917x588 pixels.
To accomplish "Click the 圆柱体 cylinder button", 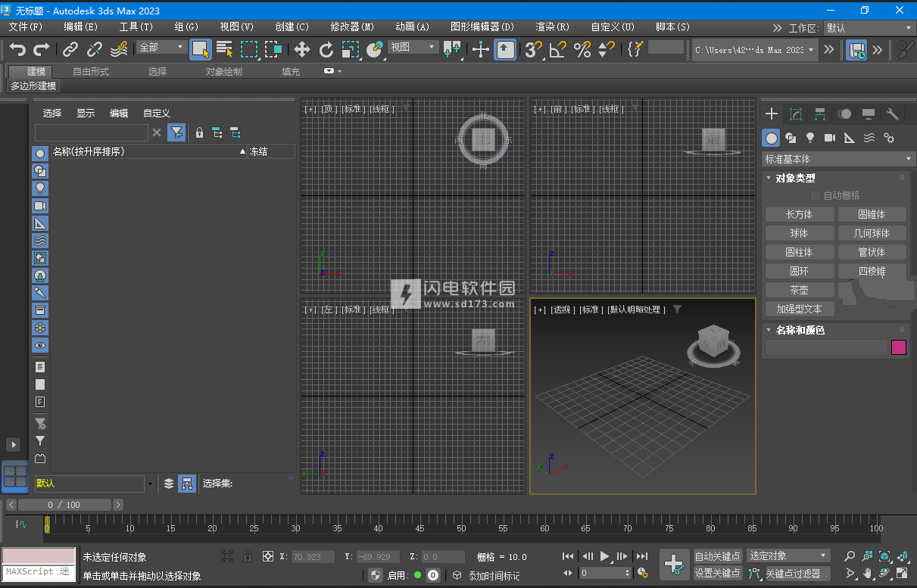I will (800, 252).
